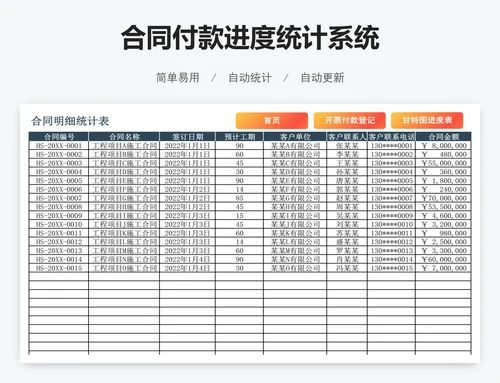Click 工程项目F施工合同 cell
The image size is (500, 383).
[x=124, y=189]
